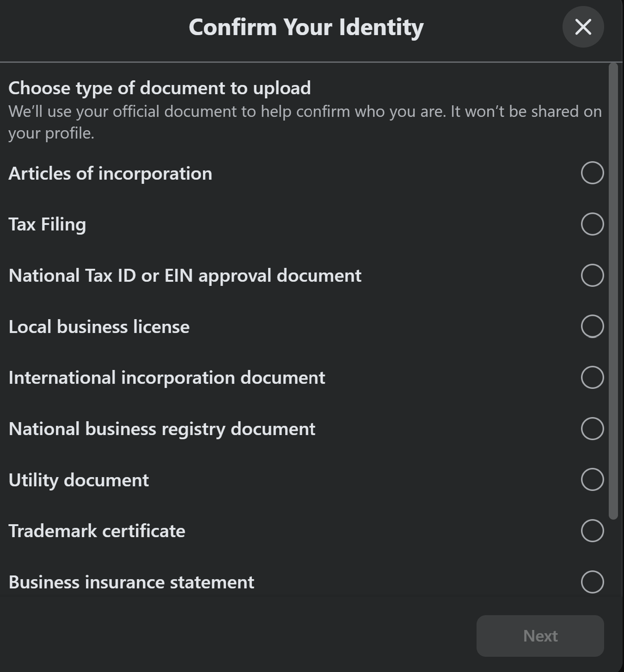Click the vertical scrollbar of the document list
The width and height of the screenshot is (624, 672).
[613, 291]
